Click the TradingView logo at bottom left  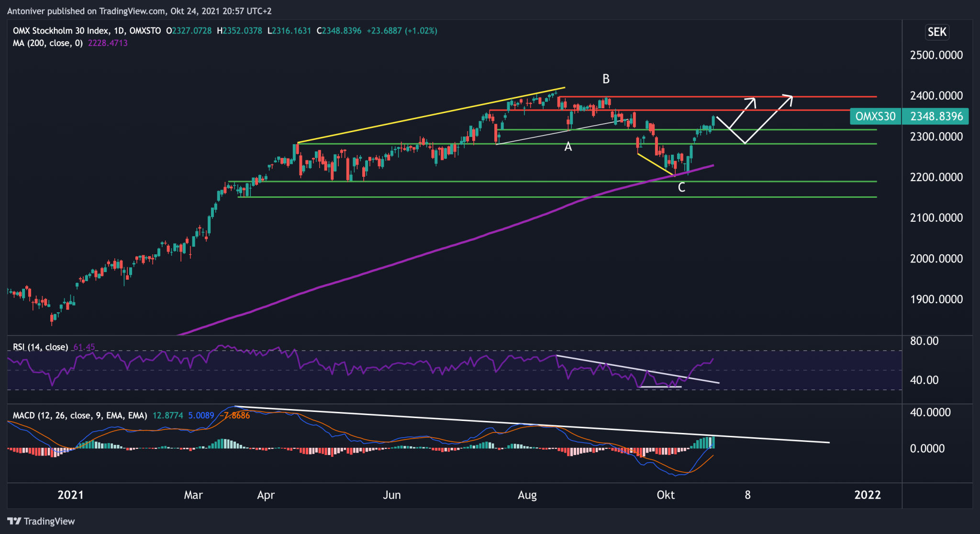click(41, 521)
